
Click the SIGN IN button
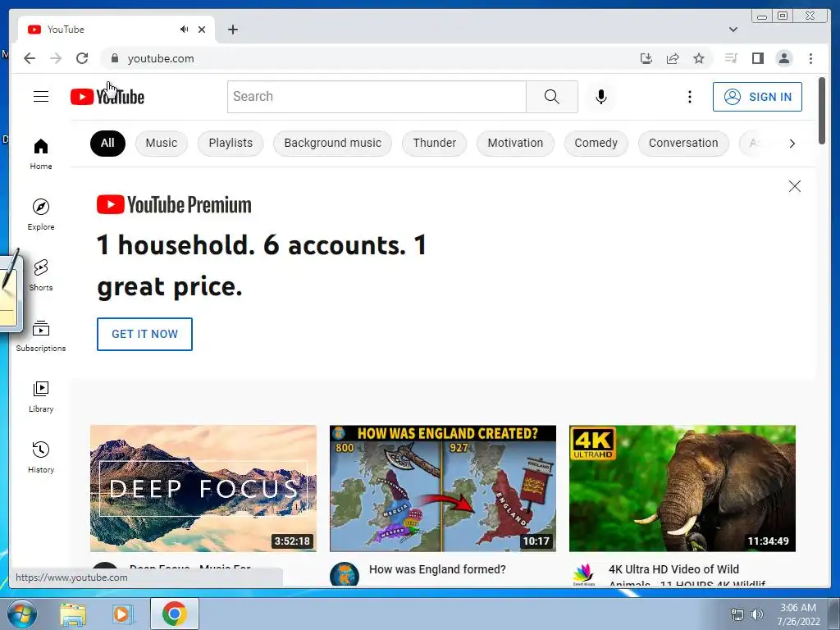[757, 97]
